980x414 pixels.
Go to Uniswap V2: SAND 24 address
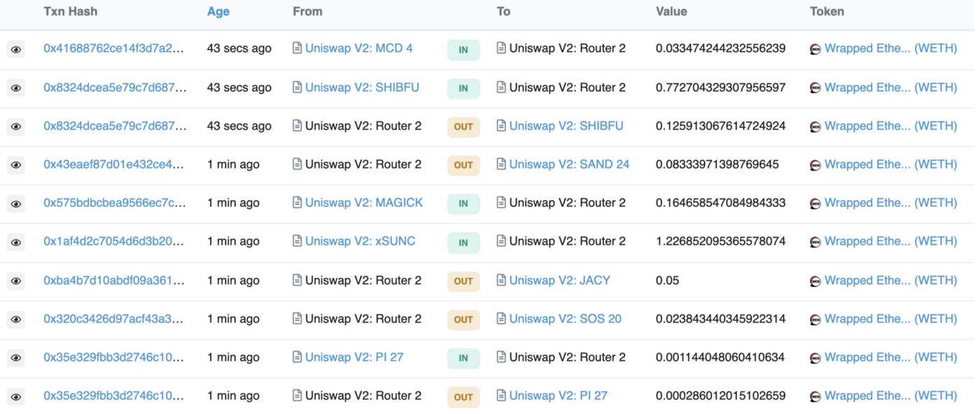pyautogui.click(x=569, y=164)
